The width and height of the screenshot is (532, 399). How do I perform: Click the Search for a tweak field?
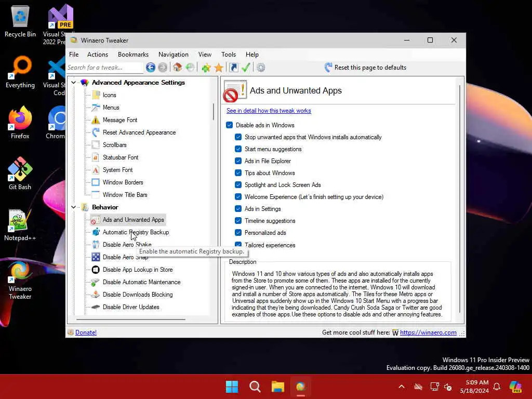104,68
